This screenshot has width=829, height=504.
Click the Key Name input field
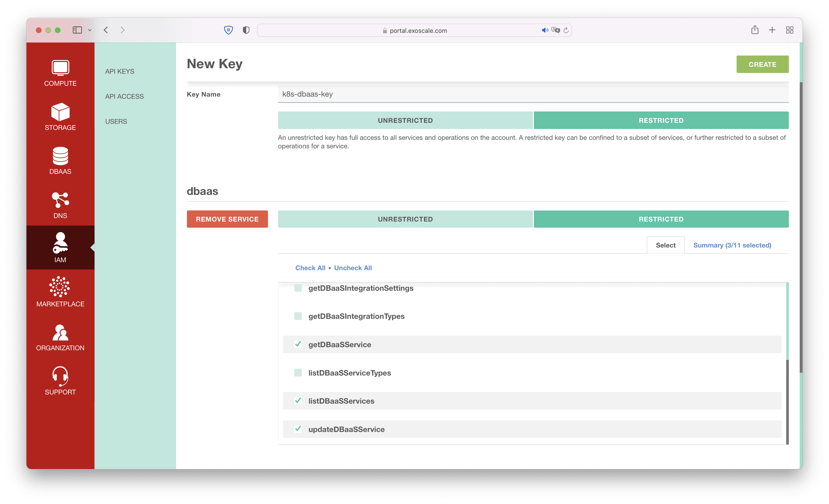(533, 94)
